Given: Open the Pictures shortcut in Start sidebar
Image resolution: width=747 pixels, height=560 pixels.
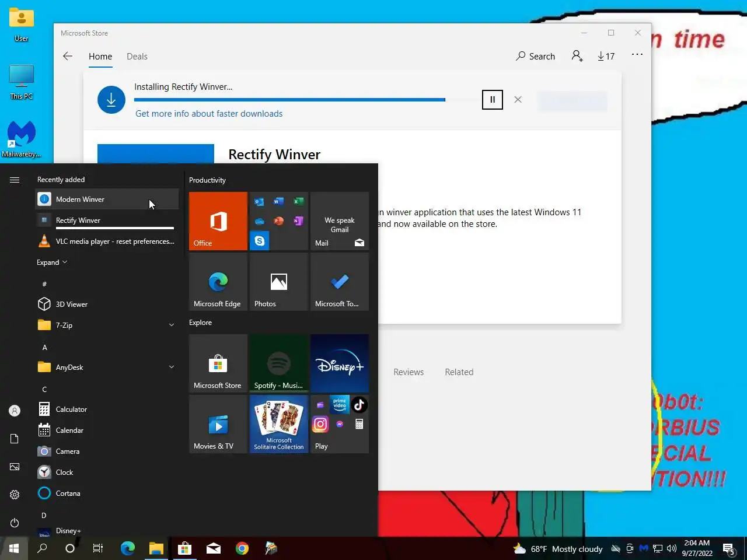Looking at the screenshot, I should tap(15, 467).
